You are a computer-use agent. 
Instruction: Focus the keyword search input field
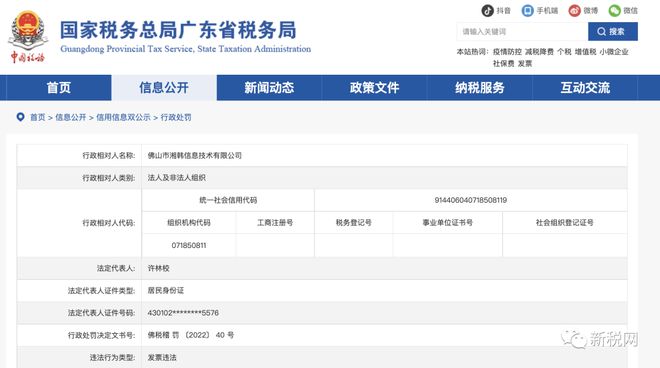tap(522, 32)
